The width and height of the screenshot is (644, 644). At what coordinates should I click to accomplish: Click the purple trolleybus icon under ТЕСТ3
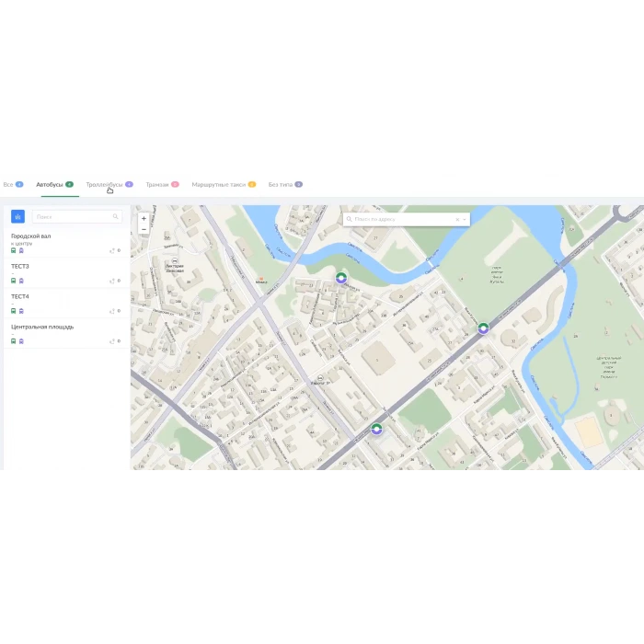pos(21,281)
